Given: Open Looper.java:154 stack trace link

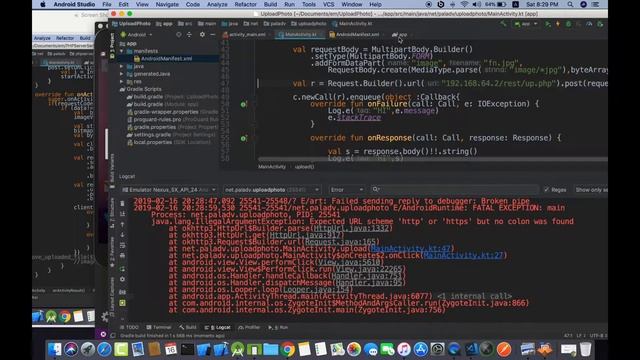Looking at the screenshot, I should pos(316,290).
